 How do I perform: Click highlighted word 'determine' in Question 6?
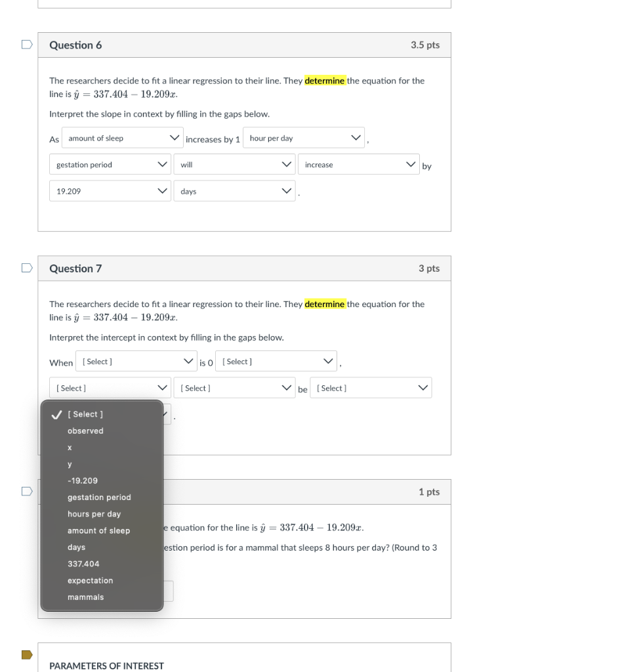[x=325, y=81]
